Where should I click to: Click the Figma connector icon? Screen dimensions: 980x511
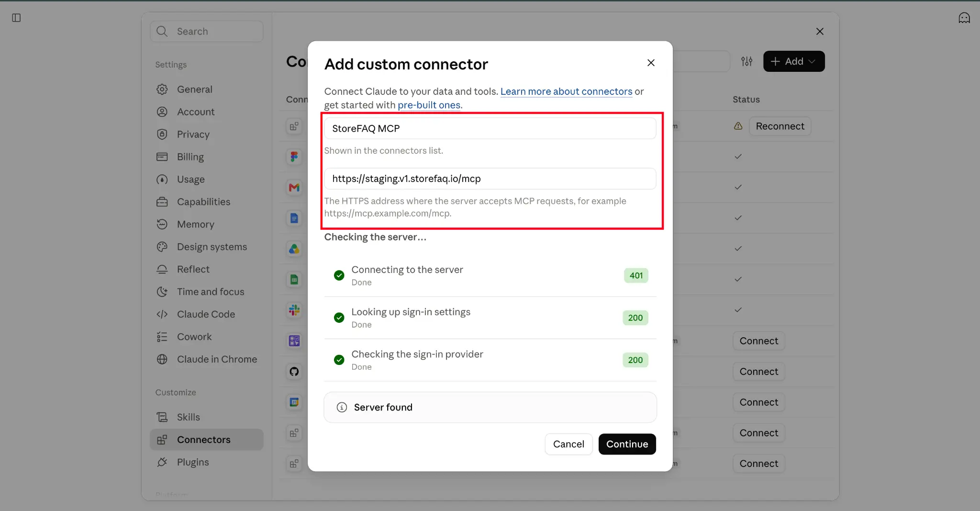tap(294, 157)
